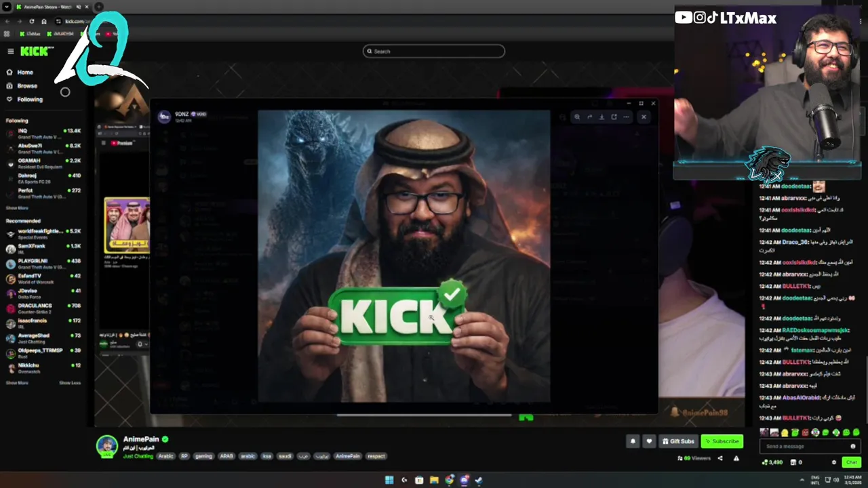Select the ksa stream tag
Image resolution: width=868 pixels, height=488 pixels.
tap(267, 456)
